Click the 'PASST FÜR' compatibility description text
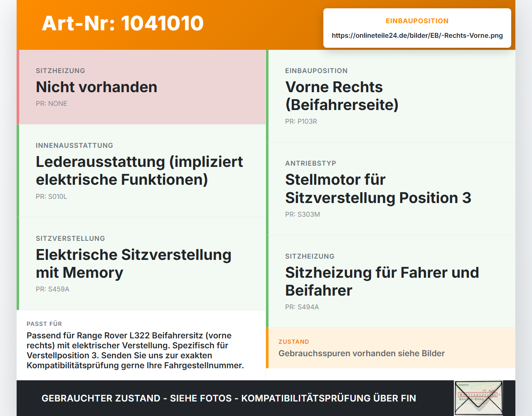532x416 pixels. 135,350
